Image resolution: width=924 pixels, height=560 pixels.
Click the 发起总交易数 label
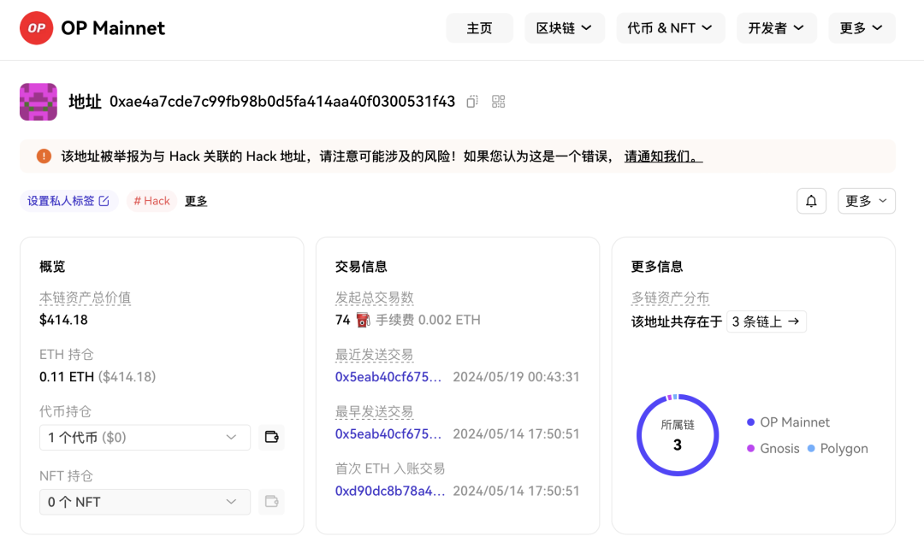[x=374, y=298]
